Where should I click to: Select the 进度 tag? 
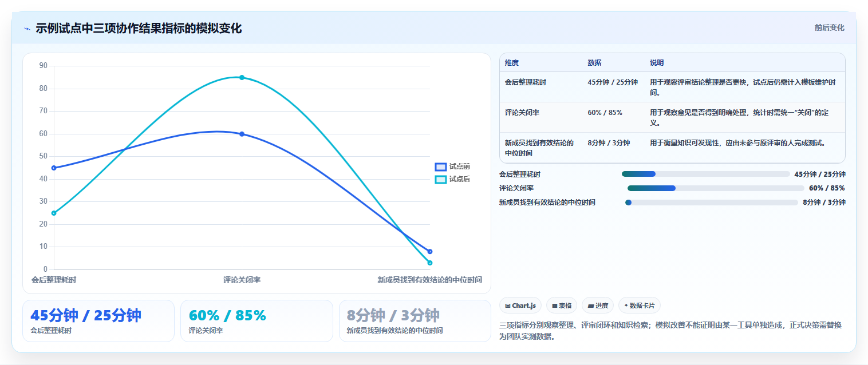[x=598, y=306]
